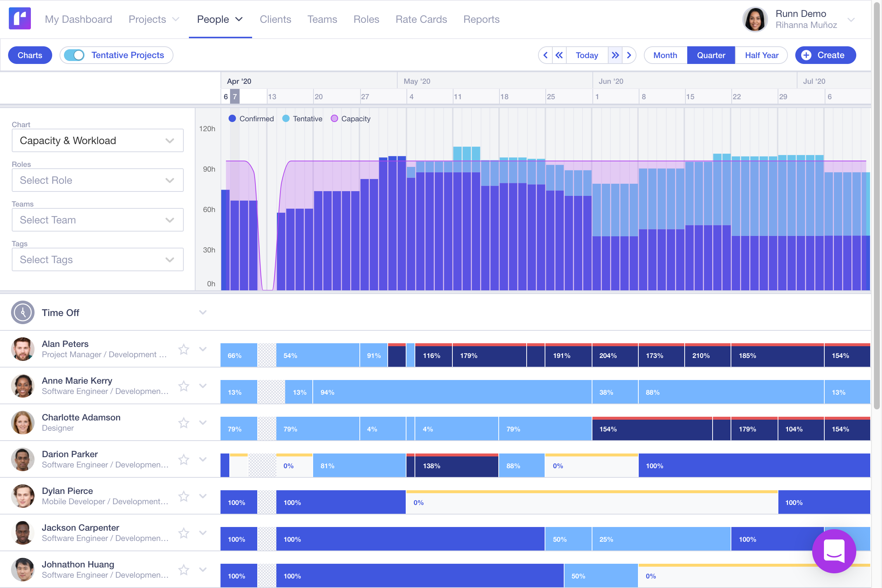Open the People navigation menu

click(x=220, y=19)
